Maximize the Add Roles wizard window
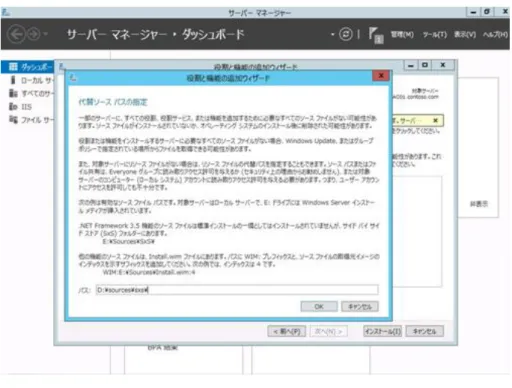 point(425,65)
